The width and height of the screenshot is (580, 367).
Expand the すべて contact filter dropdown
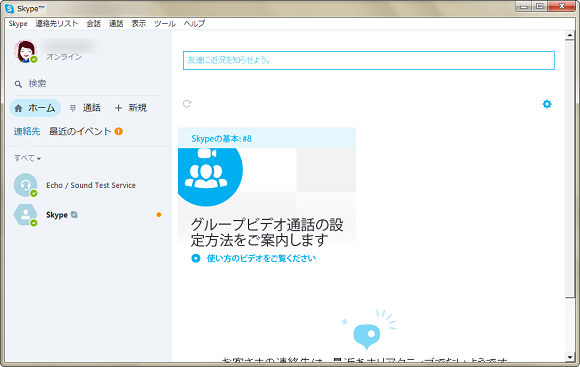(x=27, y=158)
